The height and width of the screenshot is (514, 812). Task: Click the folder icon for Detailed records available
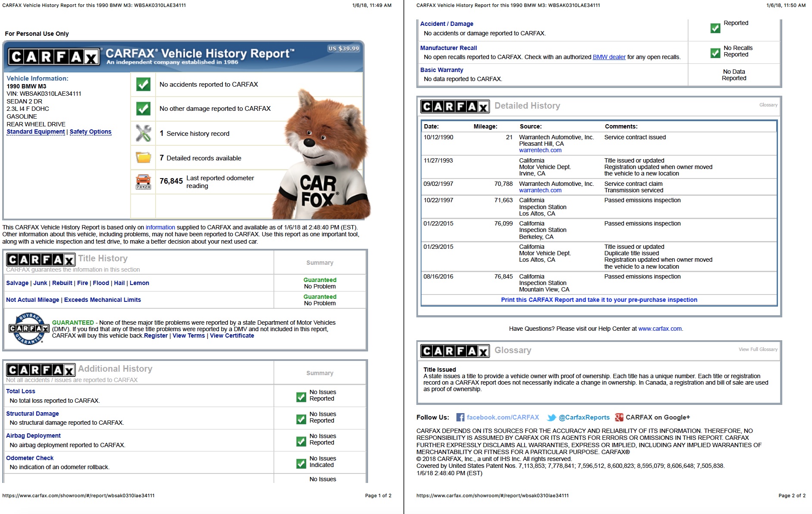point(143,157)
